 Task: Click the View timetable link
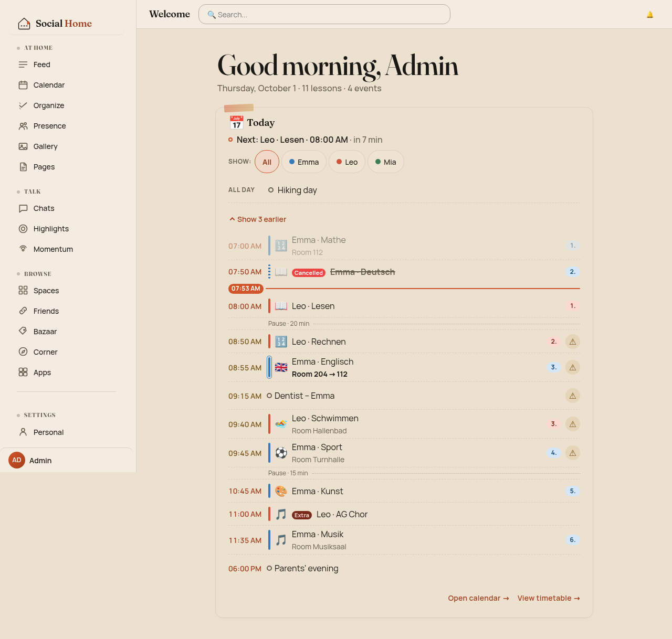(549, 598)
